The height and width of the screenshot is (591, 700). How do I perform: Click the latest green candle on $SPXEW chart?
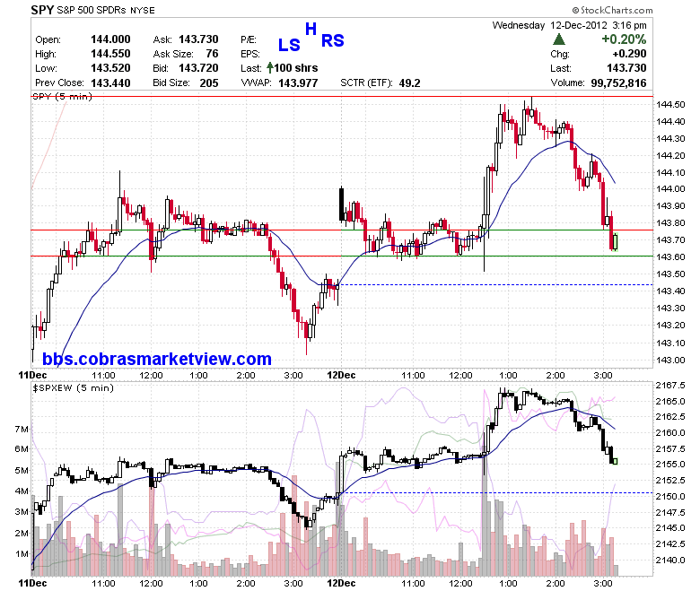click(615, 461)
